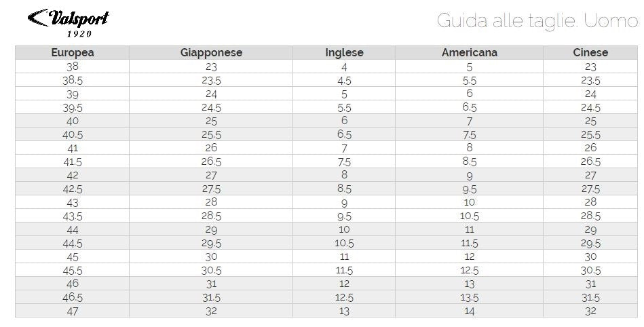The width and height of the screenshot is (644, 327).
Task: Click Americana value 14 cell
Action: (470, 311)
